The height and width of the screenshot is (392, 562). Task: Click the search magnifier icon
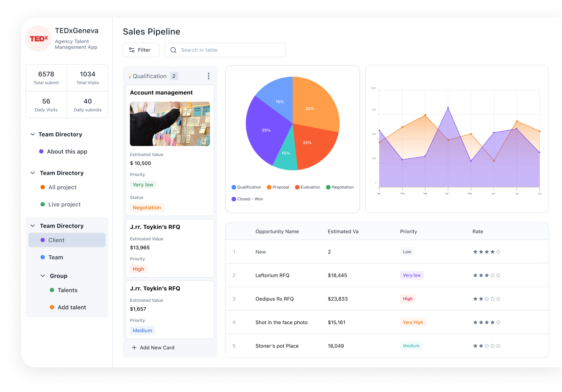point(174,50)
